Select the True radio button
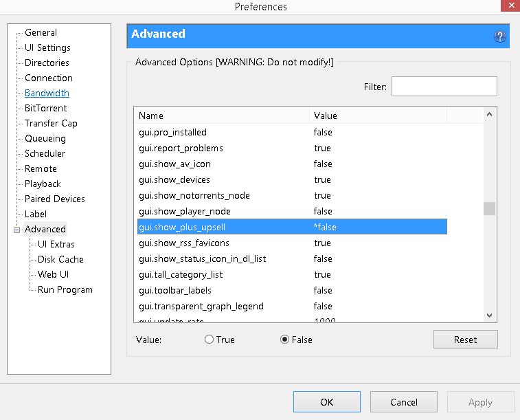Image resolution: width=520 pixels, height=420 pixels. (210, 340)
